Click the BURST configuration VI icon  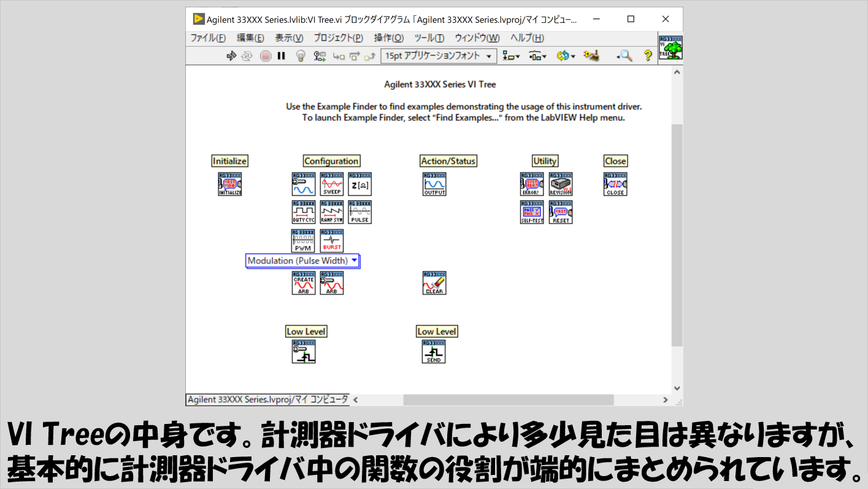pyautogui.click(x=332, y=241)
